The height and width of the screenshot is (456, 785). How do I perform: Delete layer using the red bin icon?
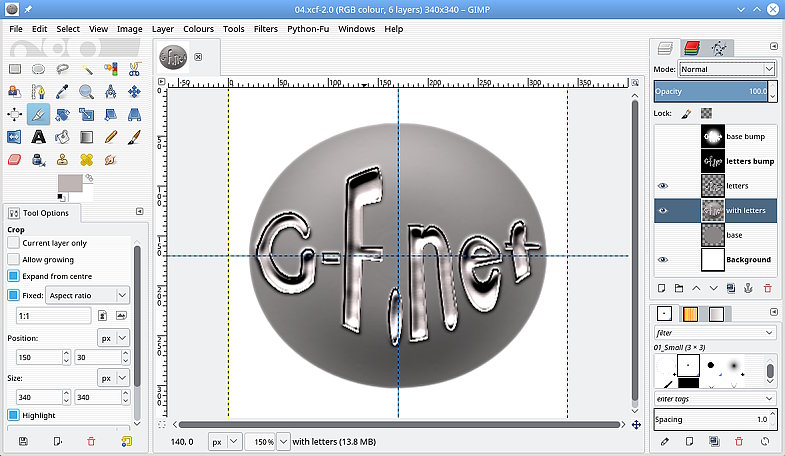click(x=767, y=288)
